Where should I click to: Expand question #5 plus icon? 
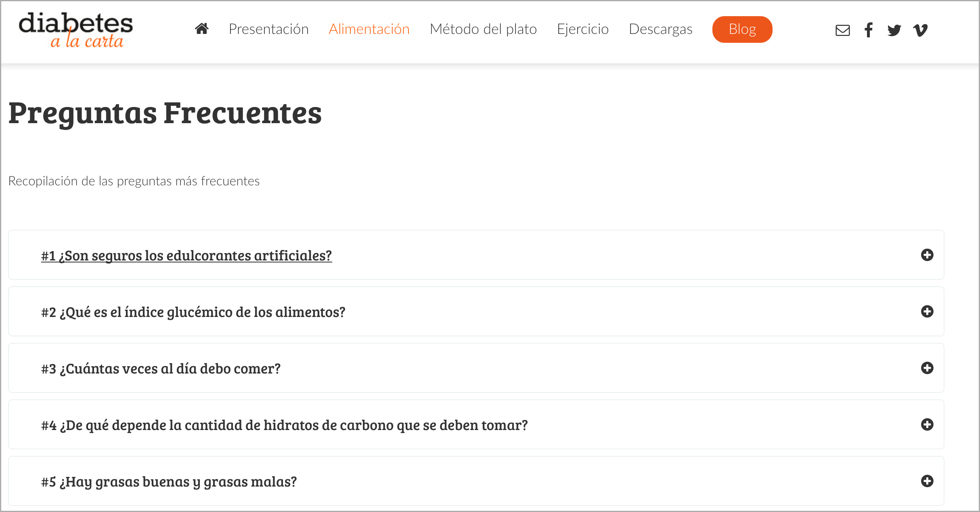927,481
